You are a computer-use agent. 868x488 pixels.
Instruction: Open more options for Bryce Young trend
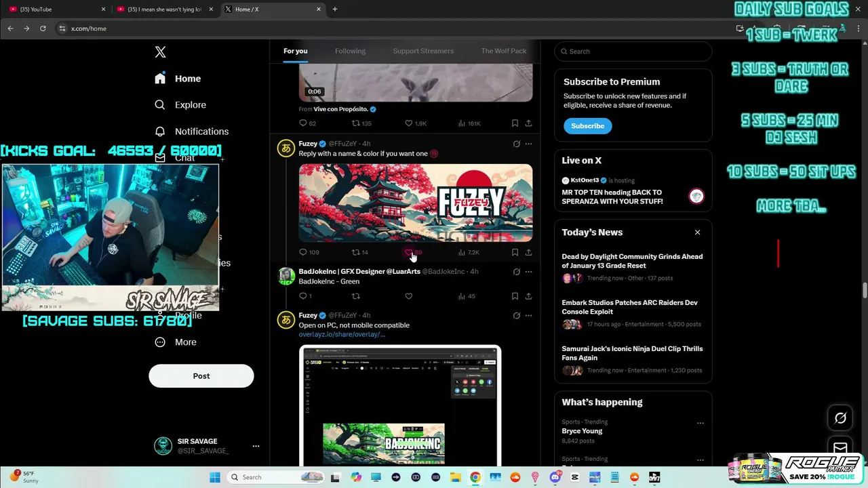701,423
